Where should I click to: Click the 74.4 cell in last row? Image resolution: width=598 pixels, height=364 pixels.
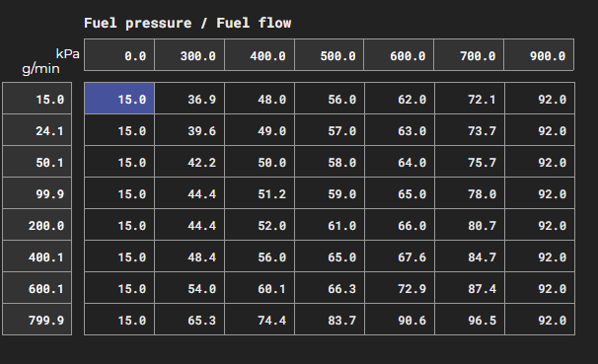pyautogui.click(x=260, y=320)
